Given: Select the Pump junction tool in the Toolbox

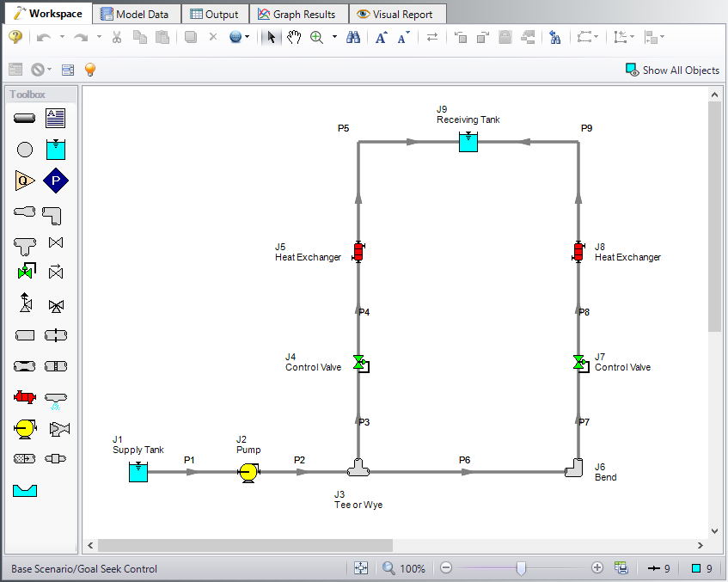Looking at the screenshot, I should click(25, 427).
